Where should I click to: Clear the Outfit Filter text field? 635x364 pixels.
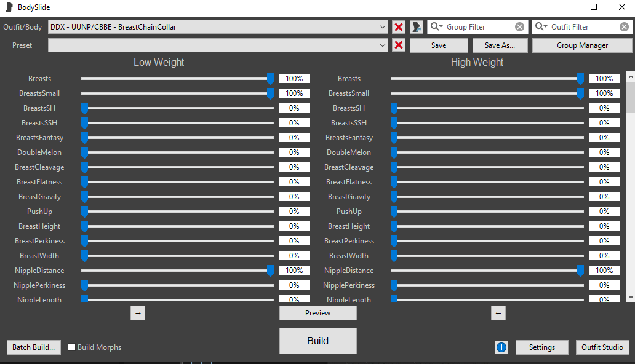[625, 26]
